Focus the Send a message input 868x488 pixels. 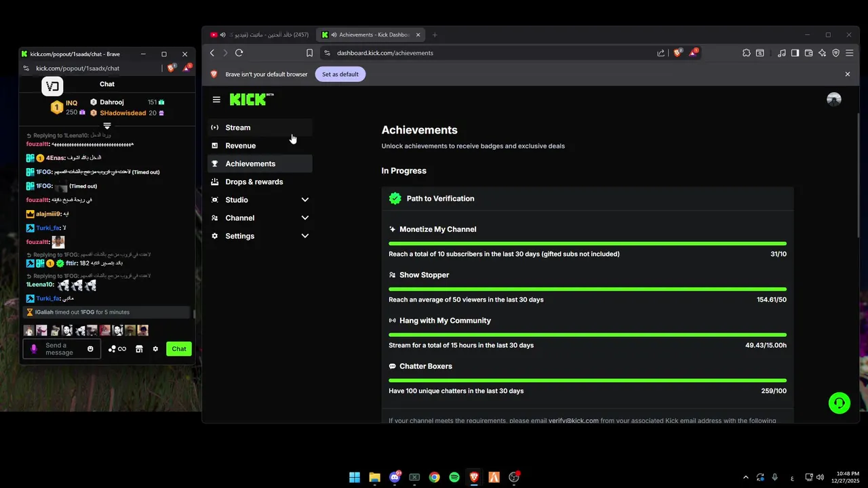click(x=61, y=349)
